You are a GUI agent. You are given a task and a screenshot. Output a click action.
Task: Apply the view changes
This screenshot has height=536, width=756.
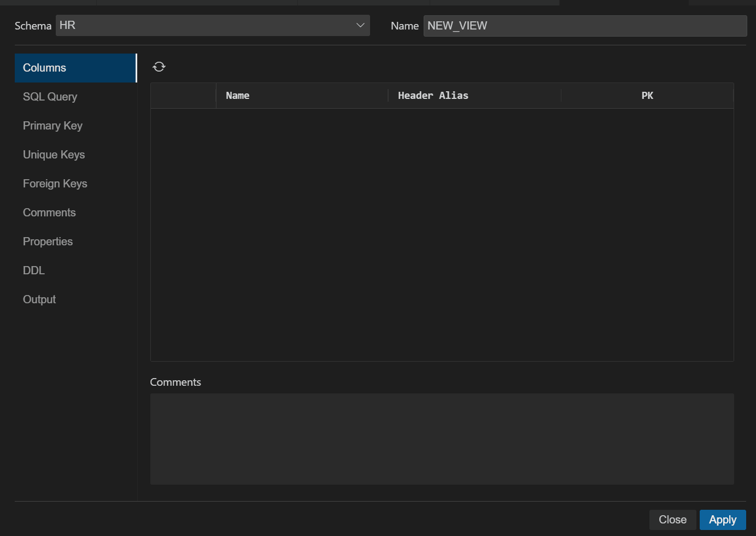[x=723, y=520]
